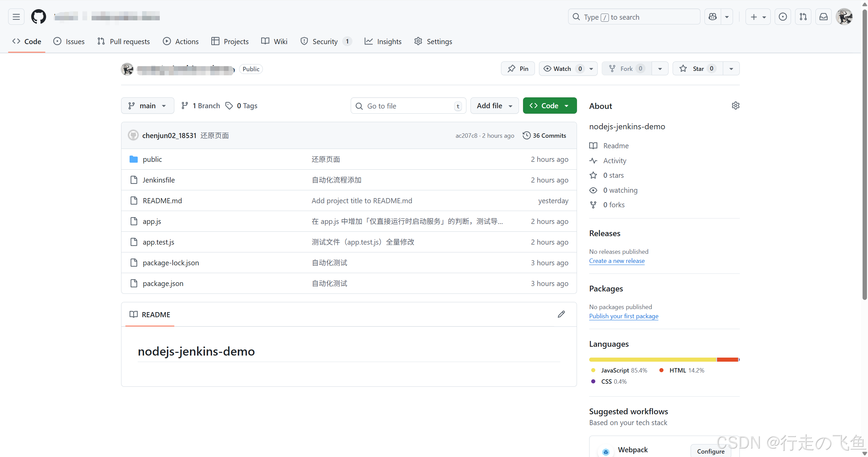Select the README tab in file viewer
868x457 pixels.
pos(150,315)
